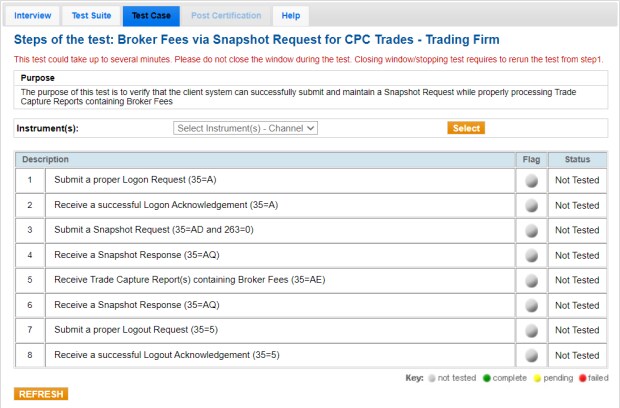The width and height of the screenshot is (620, 408).
Task: Click flag icon for Logon Request step
Action: (x=531, y=180)
